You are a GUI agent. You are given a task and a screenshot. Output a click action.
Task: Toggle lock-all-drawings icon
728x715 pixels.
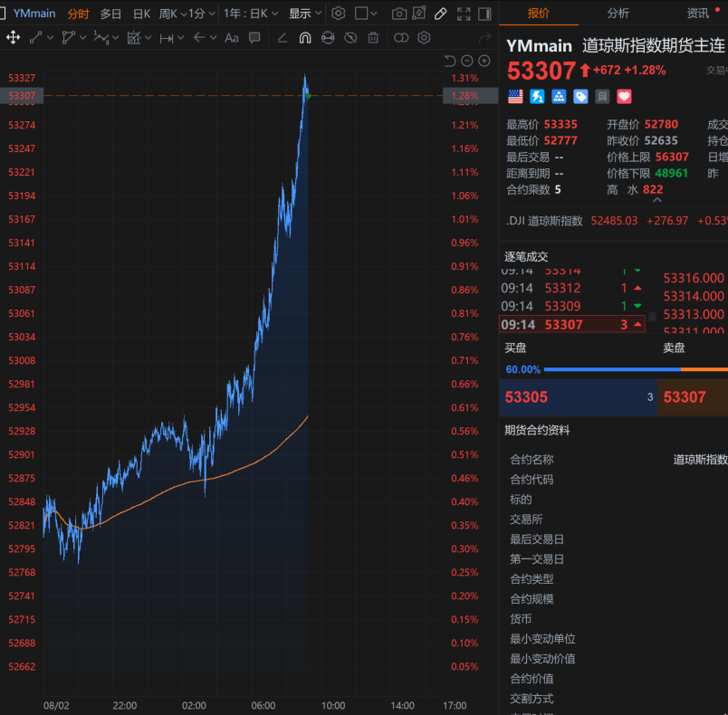click(328, 38)
